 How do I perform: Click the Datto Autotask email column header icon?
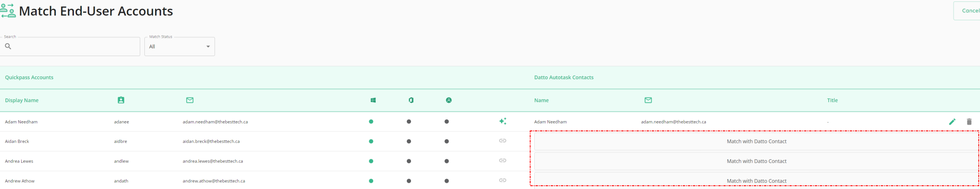(x=648, y=100)
